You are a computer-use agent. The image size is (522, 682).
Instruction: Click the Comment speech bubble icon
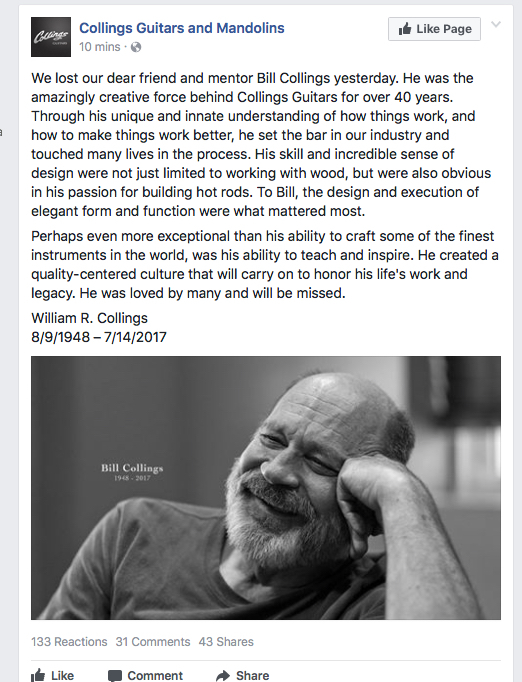tap(115, 676)
